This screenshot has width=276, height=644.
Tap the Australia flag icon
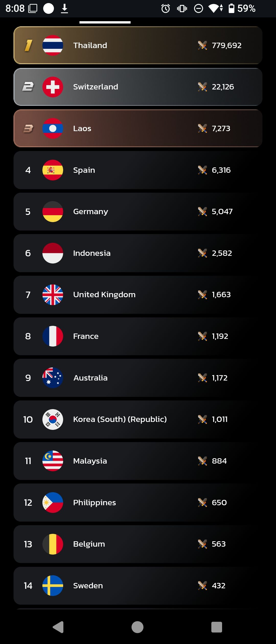coord(53,378)
